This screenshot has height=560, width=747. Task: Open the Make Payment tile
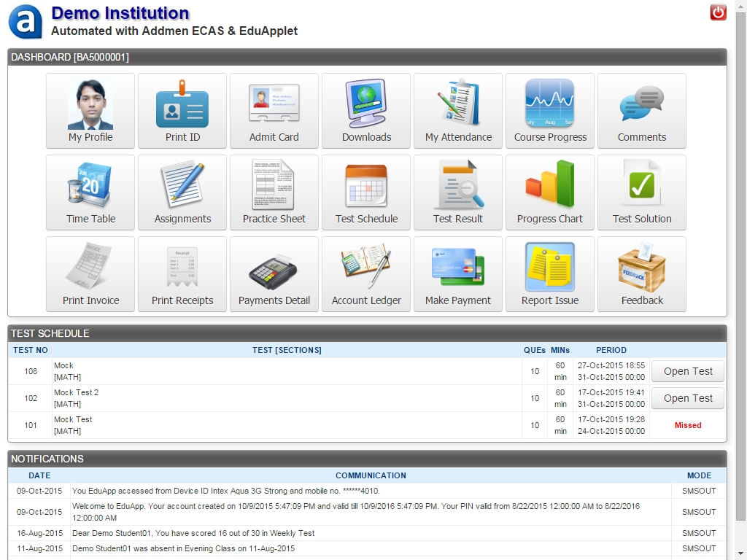[458, 274]
